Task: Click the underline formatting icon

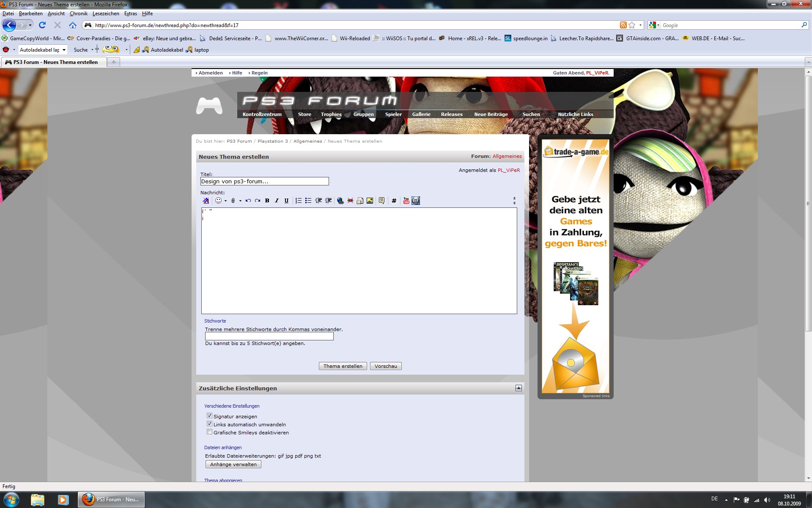Action: tap(286, 201)
